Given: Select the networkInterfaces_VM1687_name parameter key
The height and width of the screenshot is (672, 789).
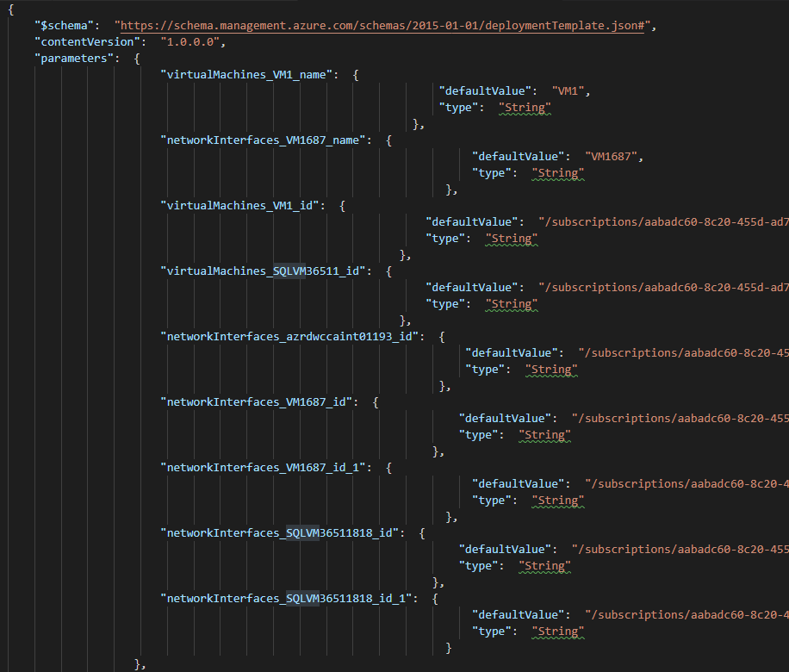Looking at the screenshot, I should click(265, 140).
